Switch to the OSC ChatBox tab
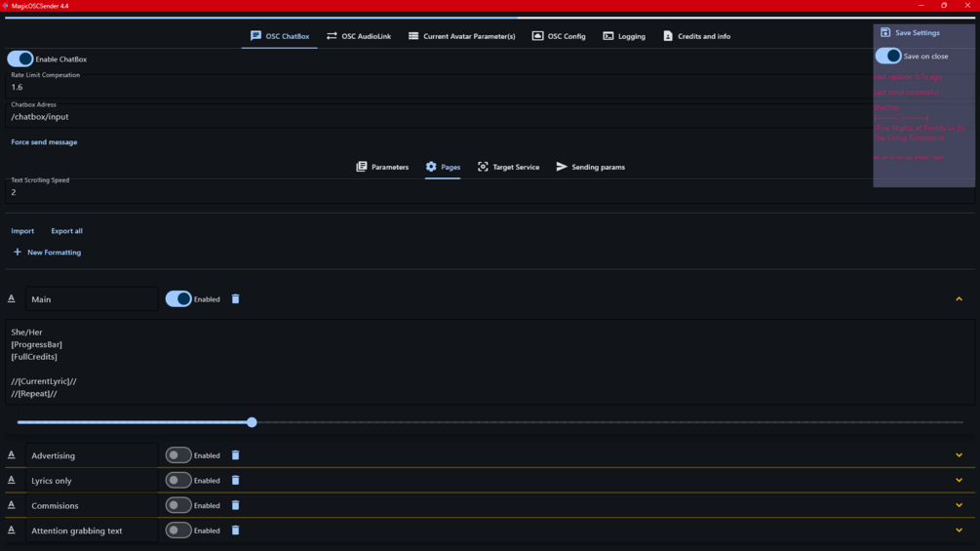Image resolution: width=980 pixels, height=551 pixels. coord(280,36)
